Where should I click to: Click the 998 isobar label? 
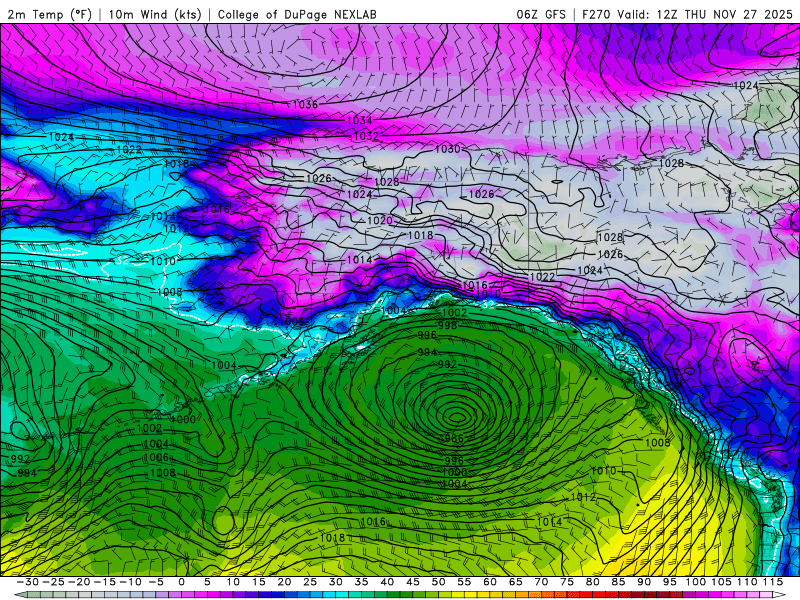tap(447, 325)
